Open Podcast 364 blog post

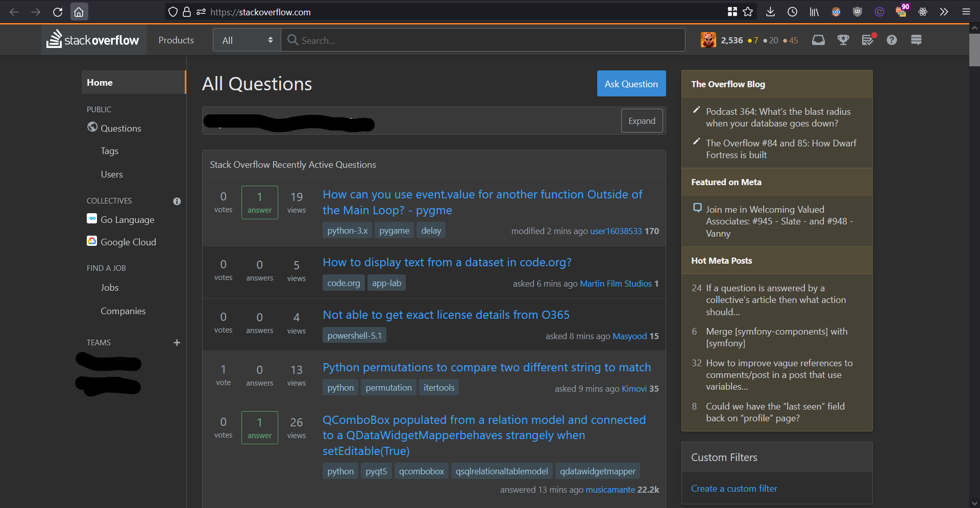point(778,117)
